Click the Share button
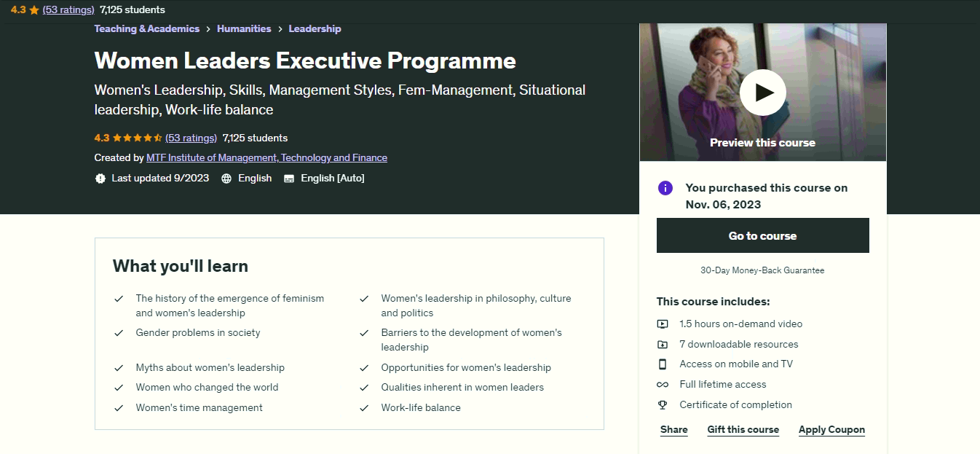Image resolution: width=980 pixels, height=454 pixels. point(674,430)
